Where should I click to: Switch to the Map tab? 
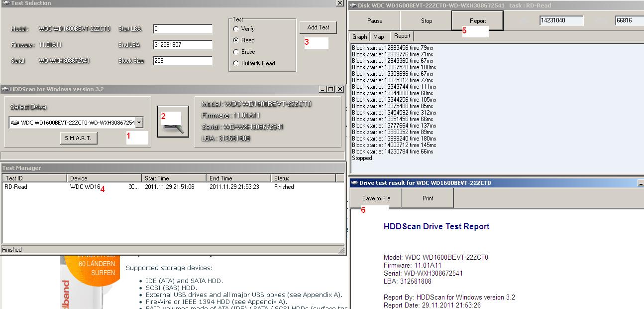click(x=379, y=37)
